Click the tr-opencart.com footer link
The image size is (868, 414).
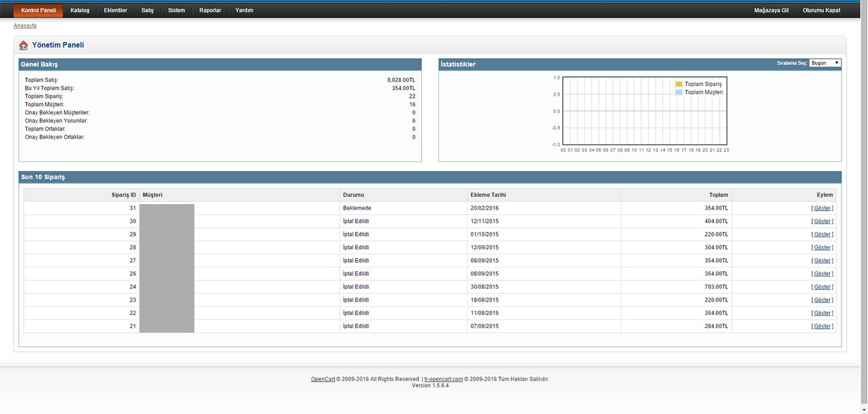[x=444, y=379]
